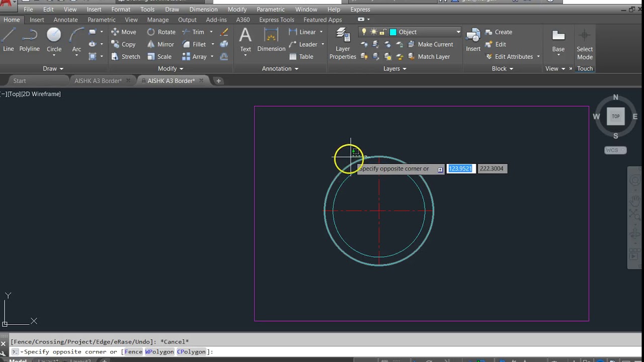Image resolution: width=644 pixels, height=362 pixels.
Task: Select the Polyline tool
Action: (30, 39)
